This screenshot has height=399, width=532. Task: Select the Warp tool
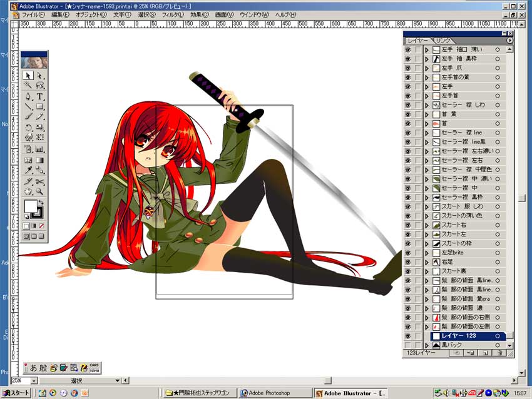[29, 138]
